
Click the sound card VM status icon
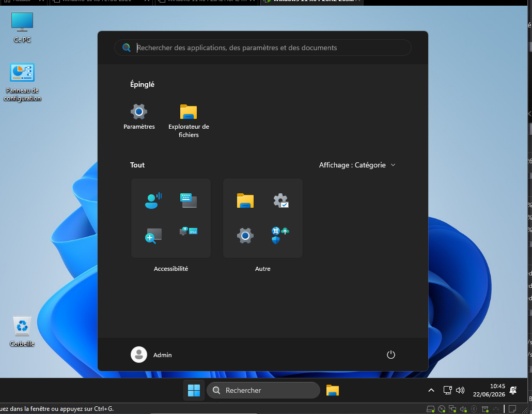[463, 409]
